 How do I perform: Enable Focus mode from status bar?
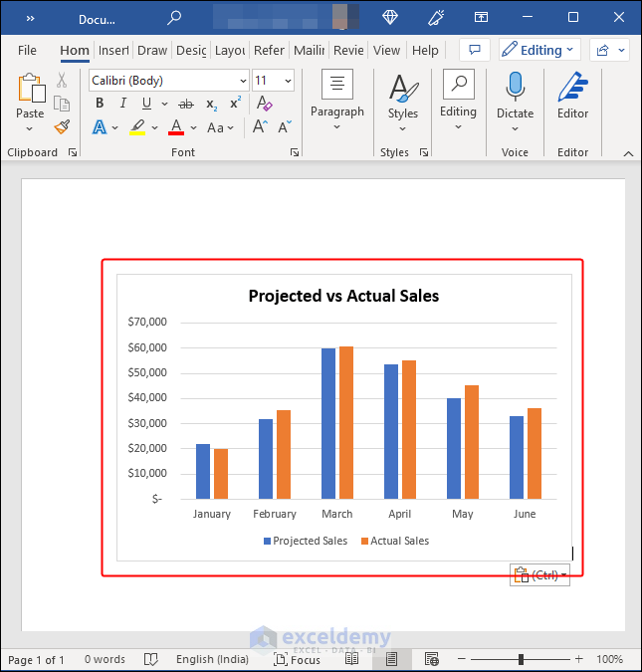(297, 660)
